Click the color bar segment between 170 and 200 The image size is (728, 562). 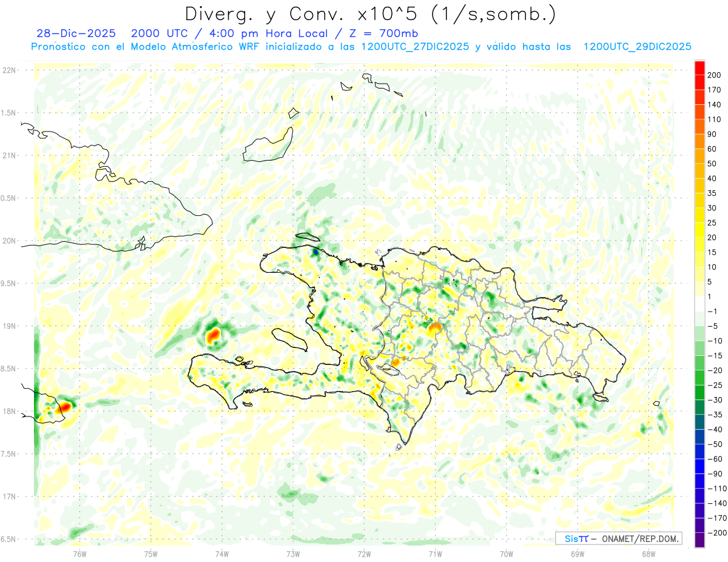(x=699, y=82)
